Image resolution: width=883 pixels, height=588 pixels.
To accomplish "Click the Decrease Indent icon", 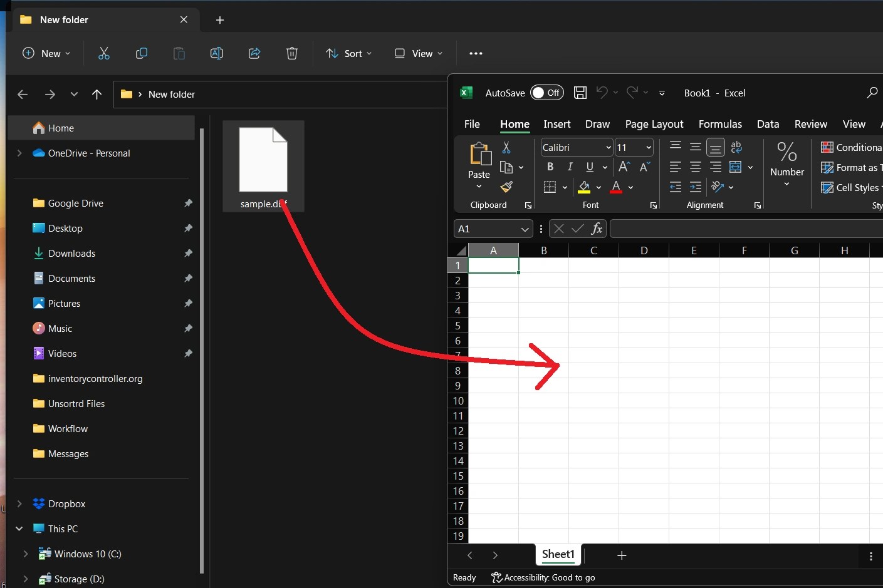I will pos(675,187).
